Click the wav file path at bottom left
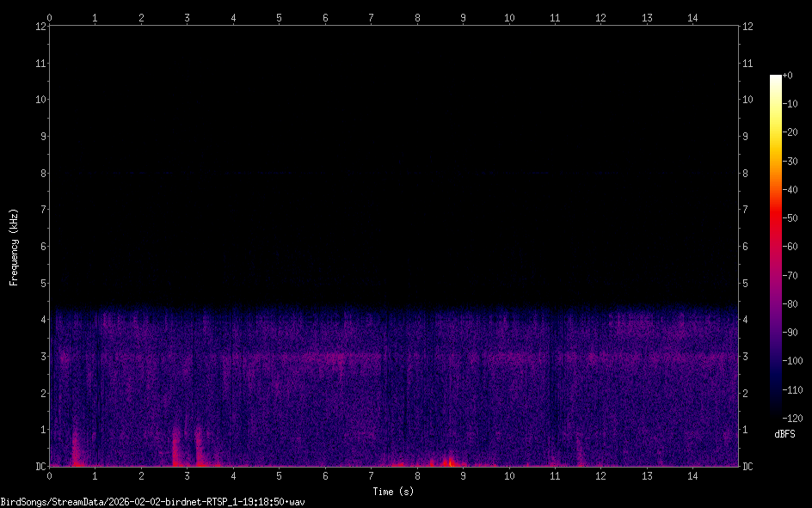 pyautogui.click(x=153, y=501)
